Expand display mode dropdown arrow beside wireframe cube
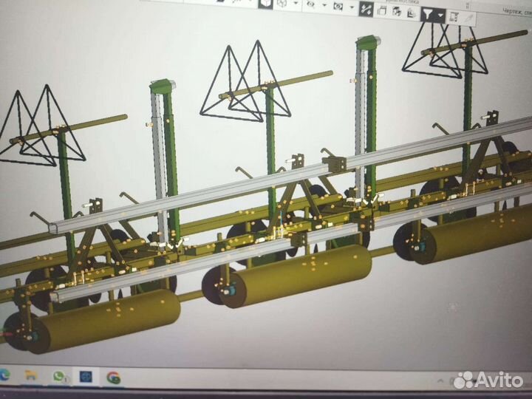Image resolution: width=532 pixels, height=399 pixels. point(296,4)
